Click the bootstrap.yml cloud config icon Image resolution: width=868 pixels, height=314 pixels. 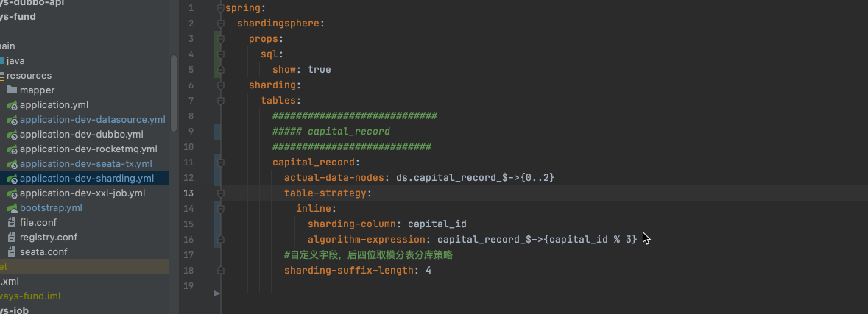[12, 208]
